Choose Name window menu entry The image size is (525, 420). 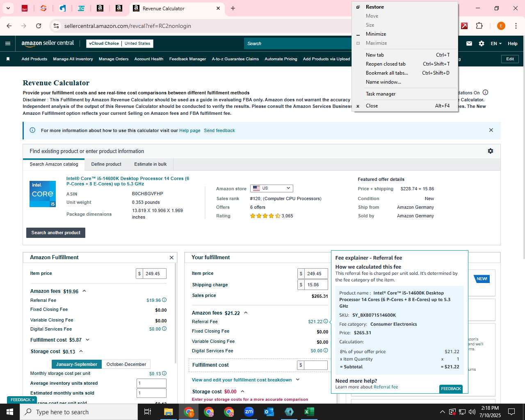pos(405,82)
